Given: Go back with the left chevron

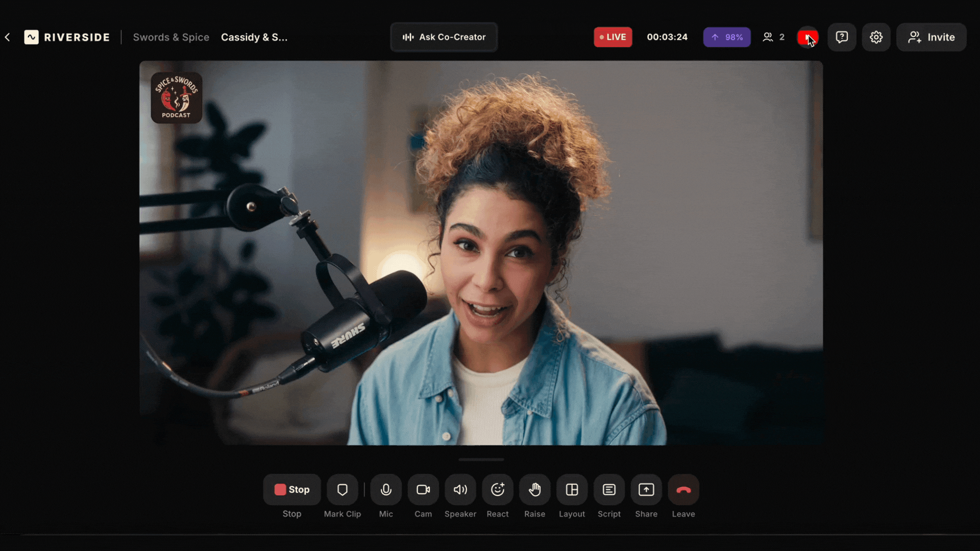Looking at the screenshot, I should (8, 37).
